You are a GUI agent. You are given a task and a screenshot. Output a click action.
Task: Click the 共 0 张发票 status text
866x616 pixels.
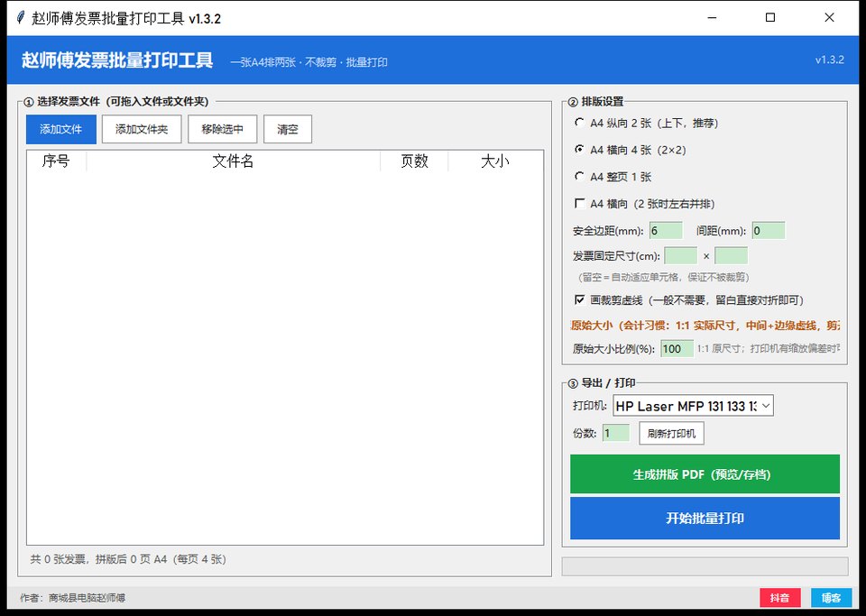[128, 559]
